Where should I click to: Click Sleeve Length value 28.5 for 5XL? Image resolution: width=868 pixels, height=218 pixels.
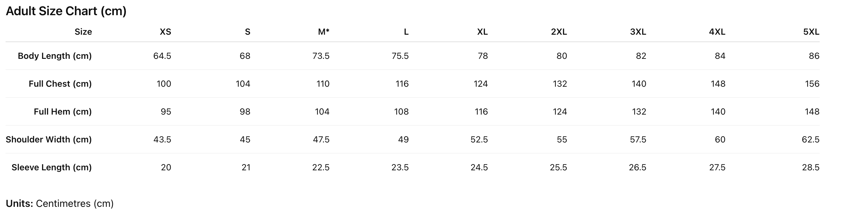[810, 168]
